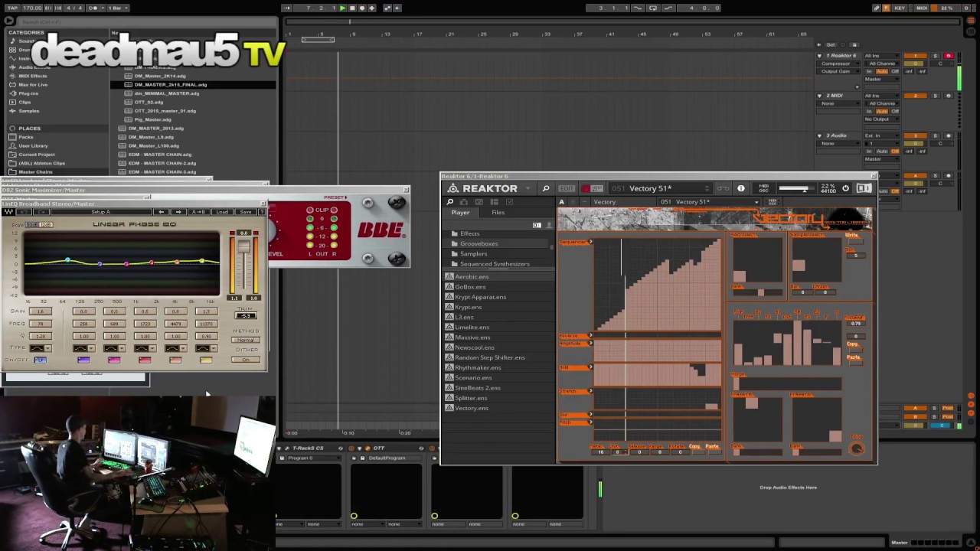The width and height of the screenshot is (980, 551).
Task: Click the LinEQ Save button
Action: (245, 212)
